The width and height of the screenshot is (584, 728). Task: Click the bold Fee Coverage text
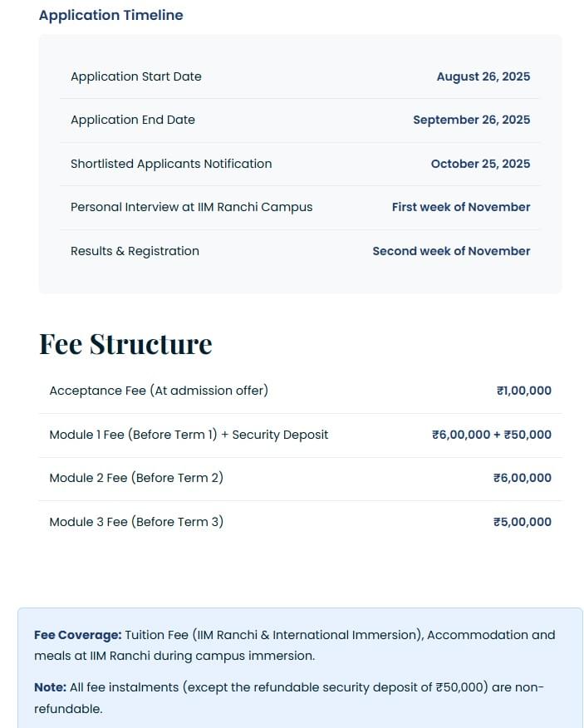[77, 635]
